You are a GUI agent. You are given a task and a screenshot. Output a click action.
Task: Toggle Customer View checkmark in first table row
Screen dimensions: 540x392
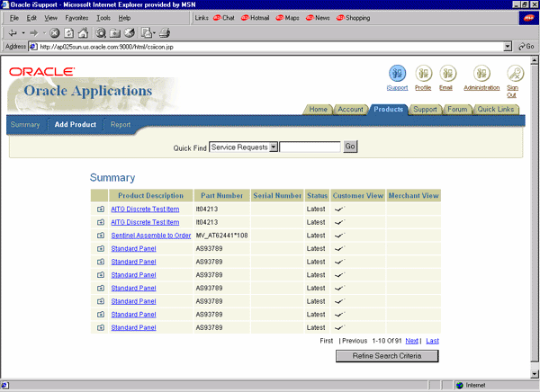(339, 209)
